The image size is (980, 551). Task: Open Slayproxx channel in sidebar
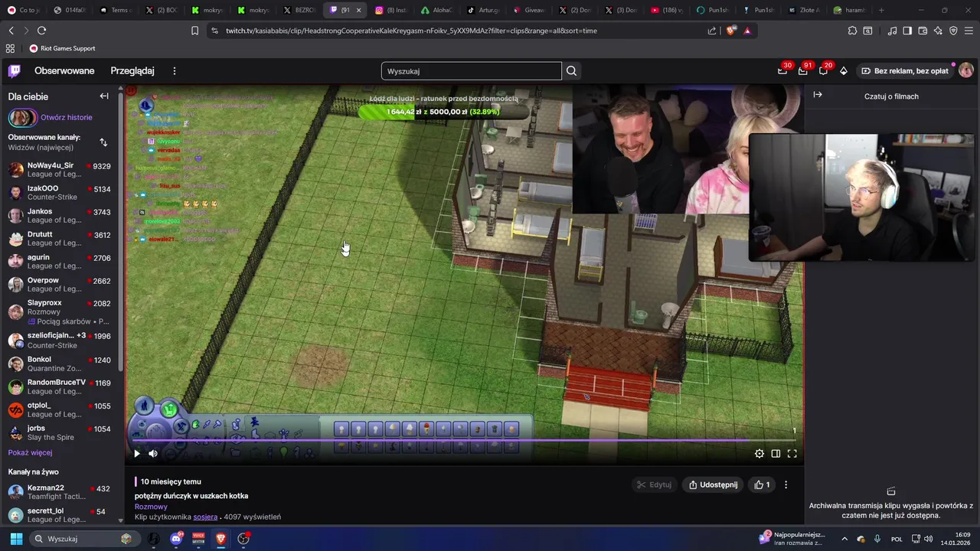pyautogui.click(x=59, y=312)
